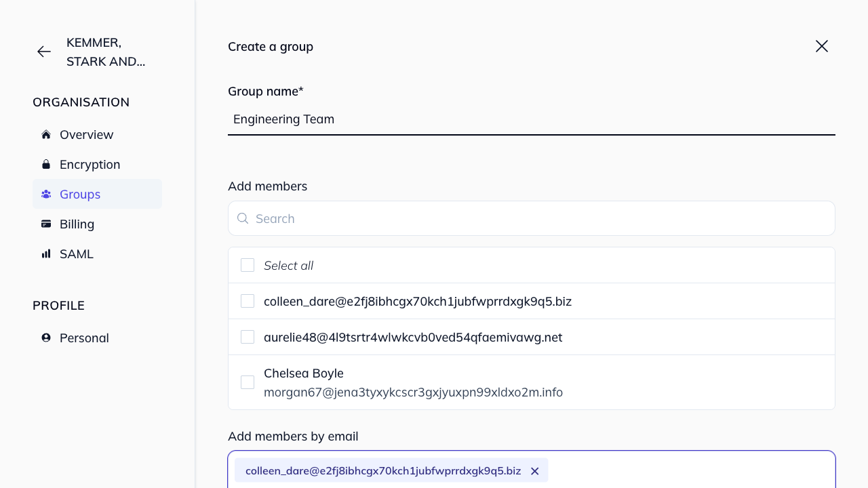
Task: Enable the aurelie48 member checkbox
Action: tap(248, 337)
